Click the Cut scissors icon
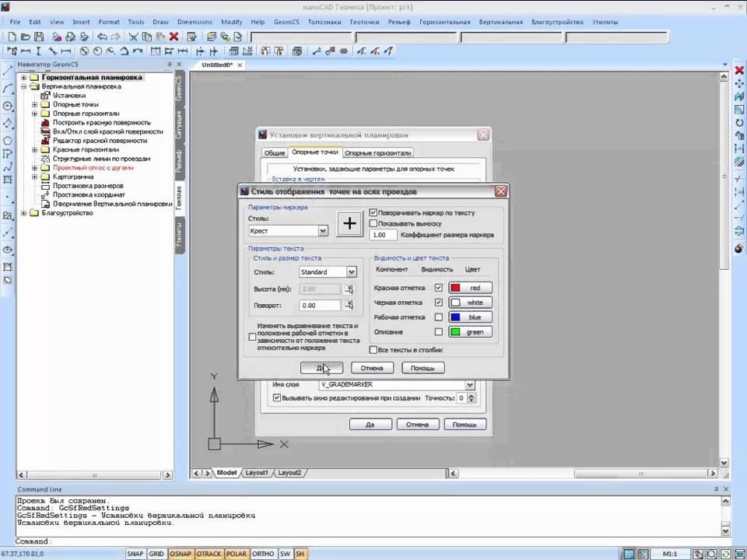747x560 pixels. (x=134, y=37)
